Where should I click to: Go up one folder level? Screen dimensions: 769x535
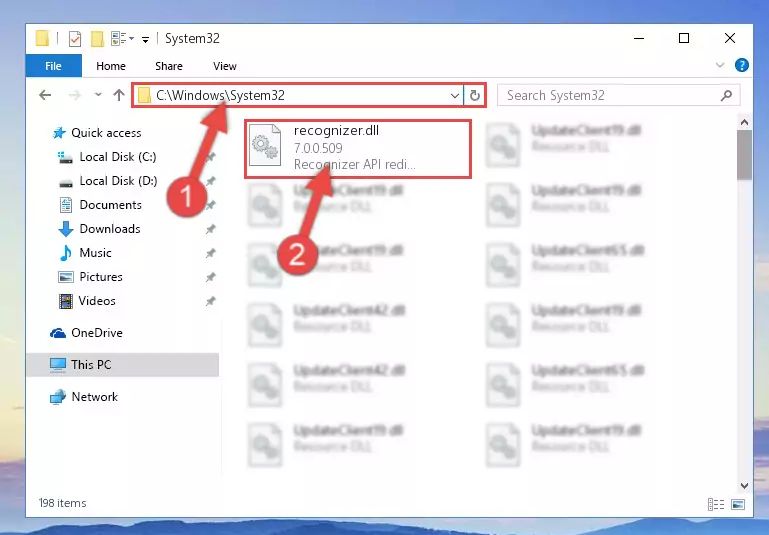[119, 95]
